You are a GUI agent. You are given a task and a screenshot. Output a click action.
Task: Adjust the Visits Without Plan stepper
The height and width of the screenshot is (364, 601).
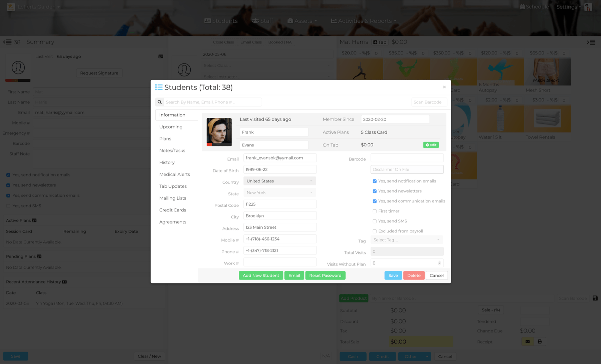439,263
